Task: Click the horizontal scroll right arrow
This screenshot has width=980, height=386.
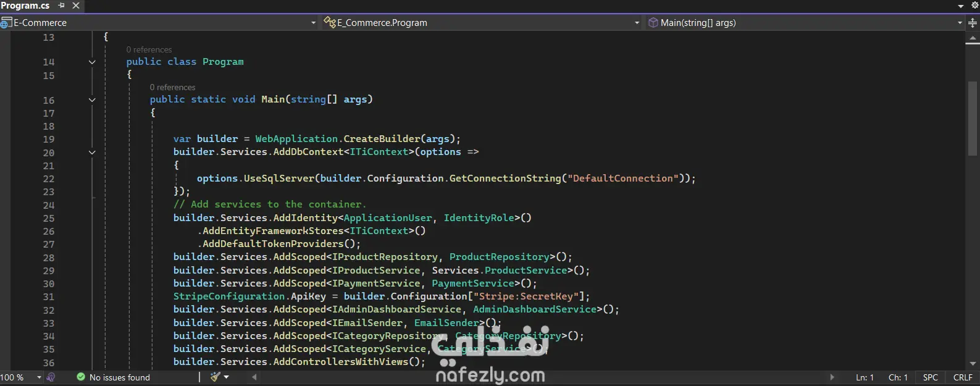Action: tap(832, 377)
